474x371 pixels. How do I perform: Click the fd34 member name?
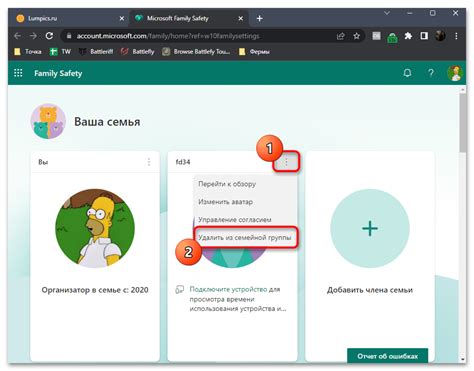[183, 162]
